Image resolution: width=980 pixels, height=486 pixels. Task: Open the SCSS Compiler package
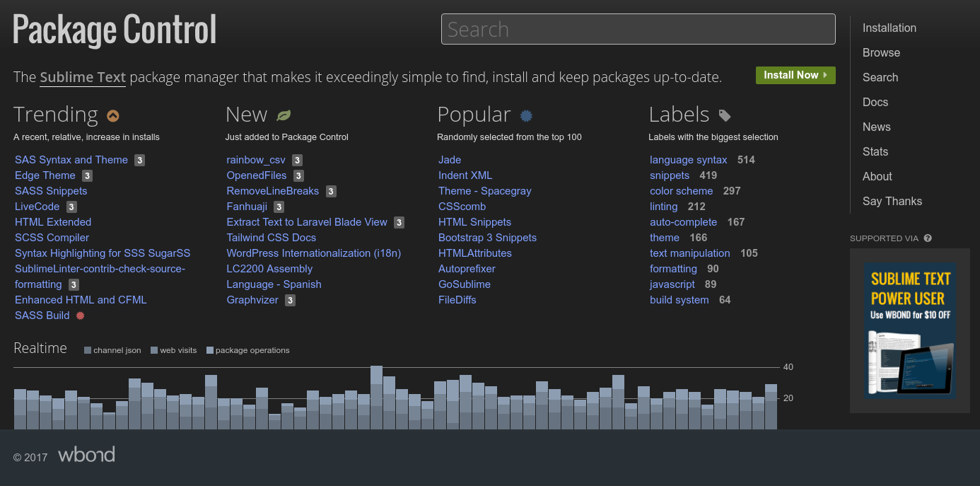click(52, 238)
